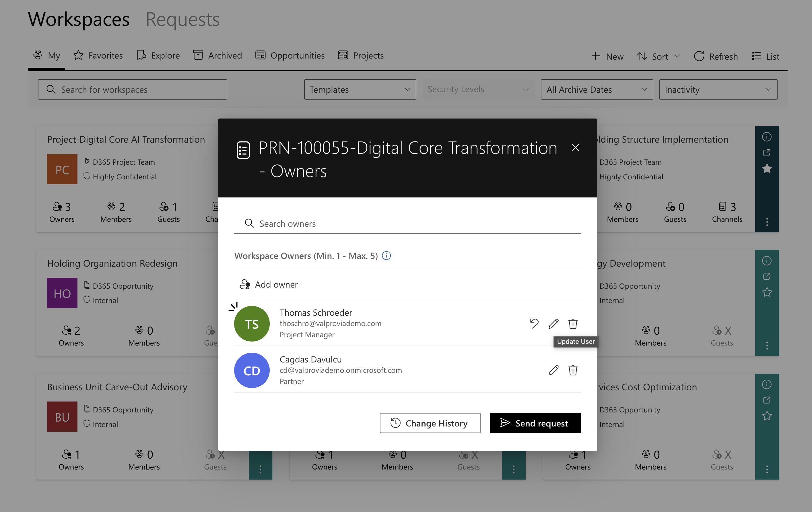Image resolution: width=812 pixels, height=512 pixels.
Task: Favorite the Strategy Development workspace star
Action: click(x=767, y=292)
